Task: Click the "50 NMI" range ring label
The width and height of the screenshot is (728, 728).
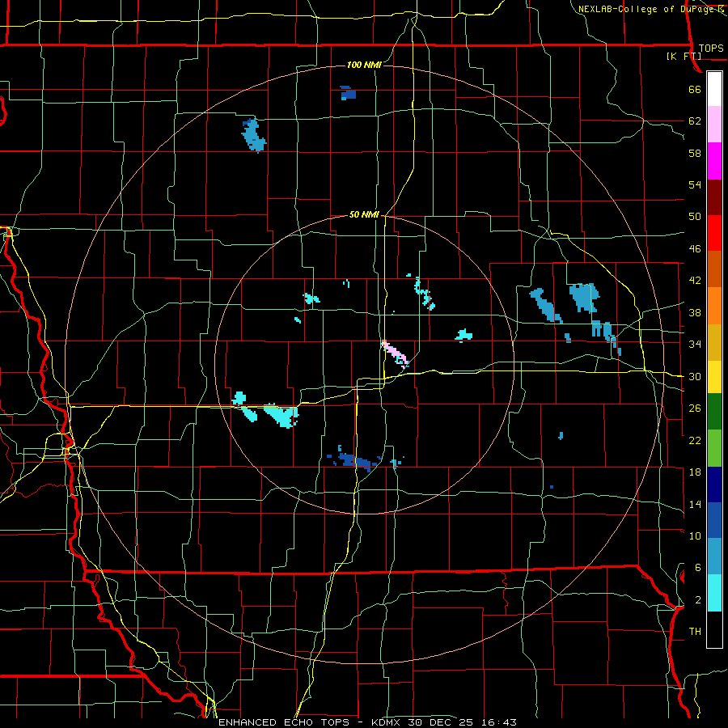Action: (364, 214)
